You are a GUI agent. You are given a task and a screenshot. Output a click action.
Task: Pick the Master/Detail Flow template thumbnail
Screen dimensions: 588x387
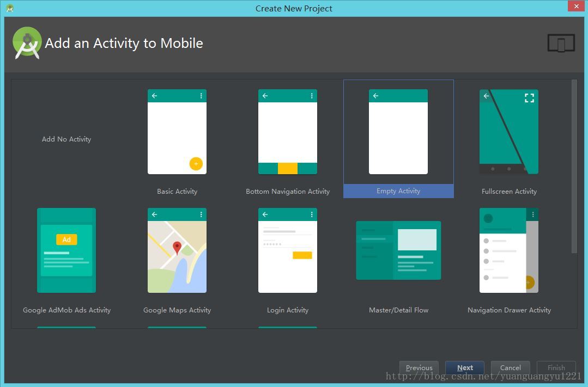click(398, 250)
